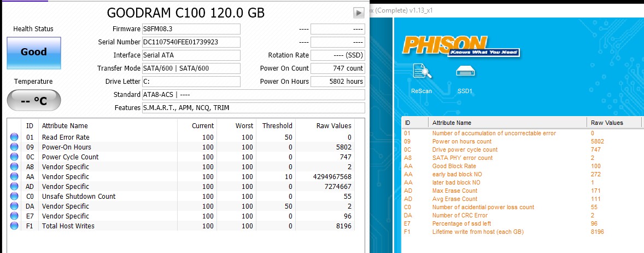Click the next-disk arrow button beside the drive title
Viewport: 644px width, 253px height.
359,13
